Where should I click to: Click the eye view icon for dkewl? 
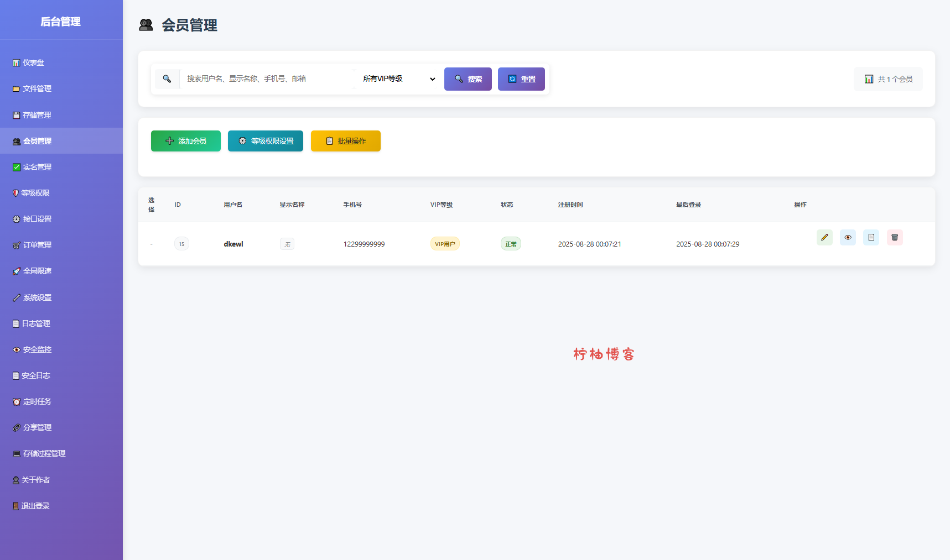coord(848,238)
